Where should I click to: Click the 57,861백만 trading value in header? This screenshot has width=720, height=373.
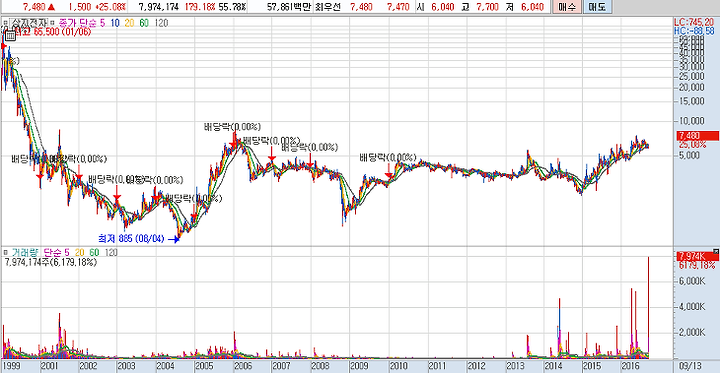pyautogui.click(x=288, y=7)
